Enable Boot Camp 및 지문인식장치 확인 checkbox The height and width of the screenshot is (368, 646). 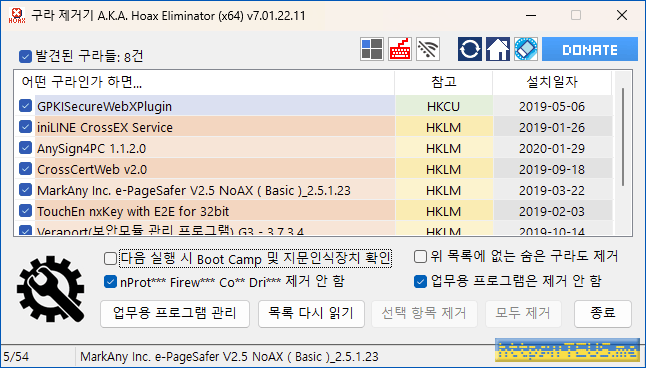pyautogui.click(x=110, y=259)
